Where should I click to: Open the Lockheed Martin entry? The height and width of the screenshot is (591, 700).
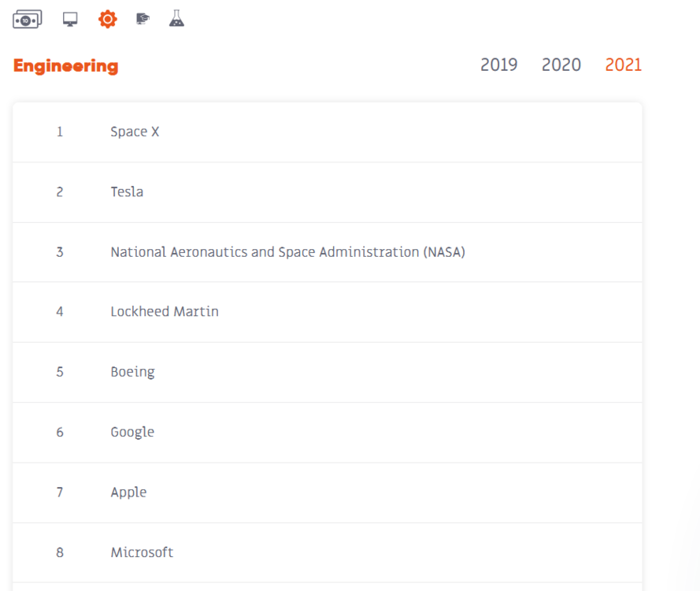coord(165,312)
